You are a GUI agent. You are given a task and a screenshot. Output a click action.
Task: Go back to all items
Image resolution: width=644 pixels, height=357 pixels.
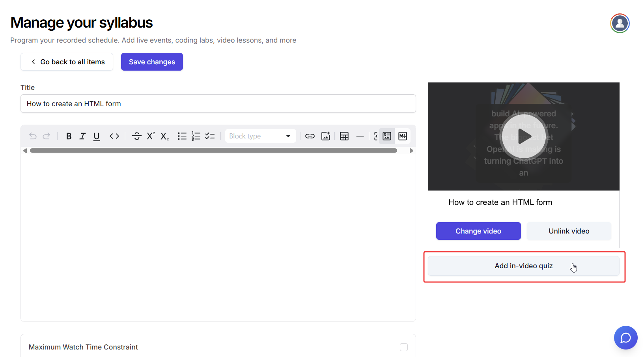(67, 62)
